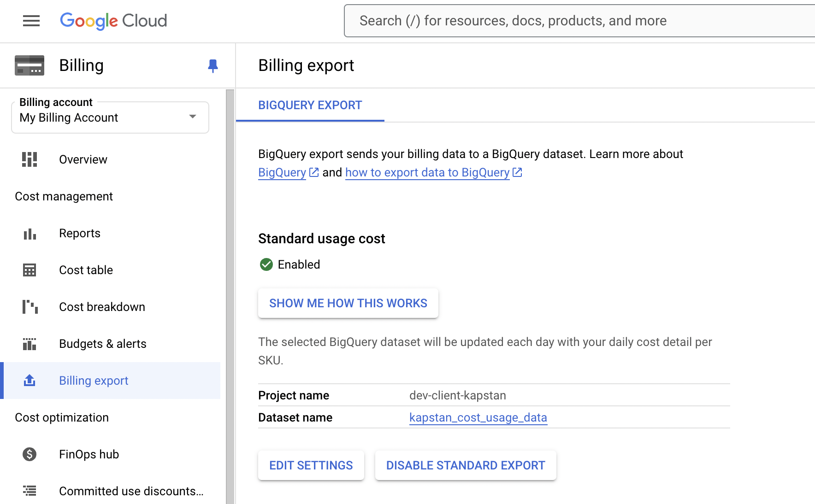Click the Committed use discounts list icon
Screen dimensions: 815x504
[30, 491]
